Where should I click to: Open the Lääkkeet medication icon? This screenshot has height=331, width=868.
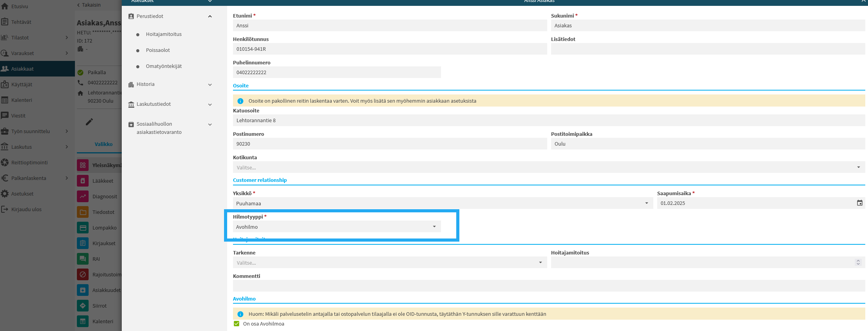pos(83,181)
